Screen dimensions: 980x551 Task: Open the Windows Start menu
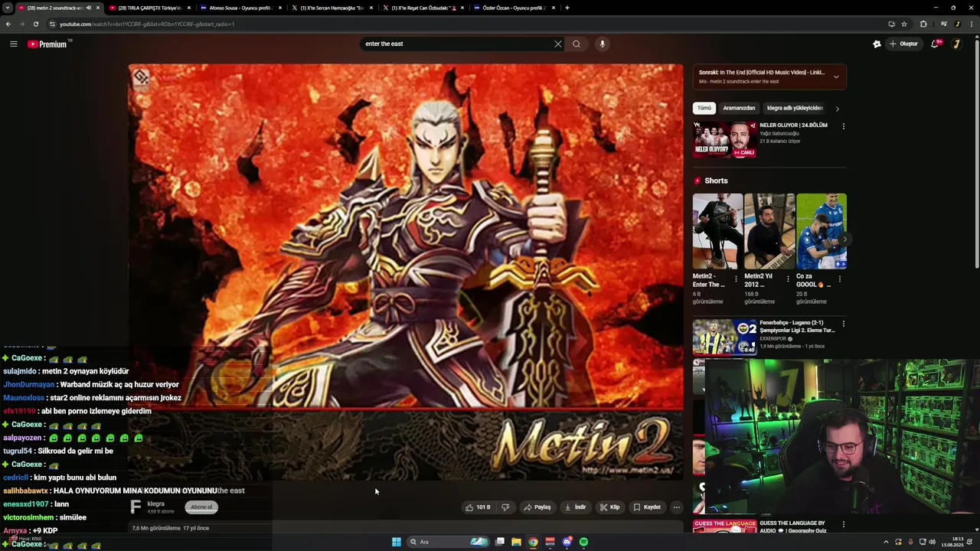click(397, 542)
